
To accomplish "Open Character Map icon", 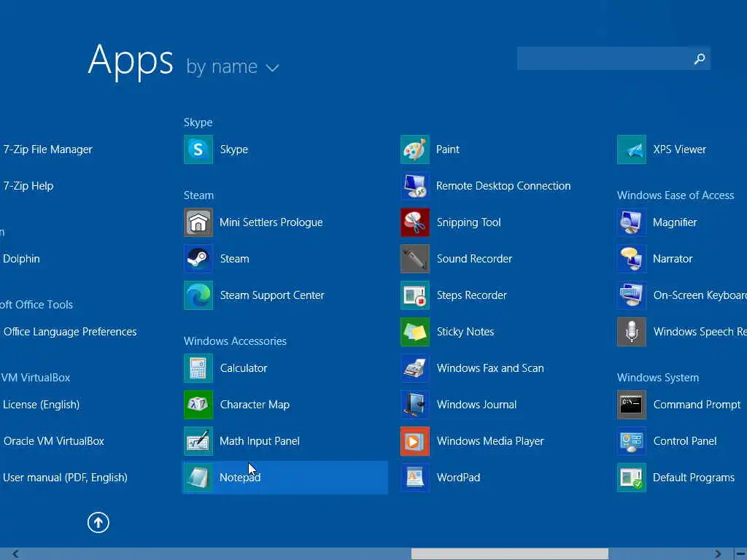I will tap(198, 405).
